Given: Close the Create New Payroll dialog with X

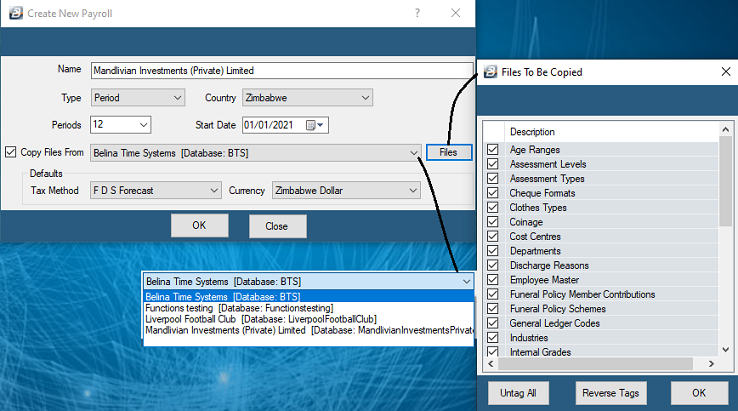Looking at the screenshot, I should point(455,13).
